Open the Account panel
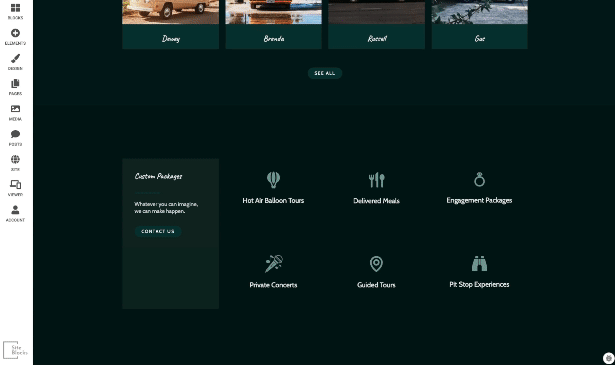Image resolution: width=615 pixels, height=365 pixels. (x=15, y=213)
